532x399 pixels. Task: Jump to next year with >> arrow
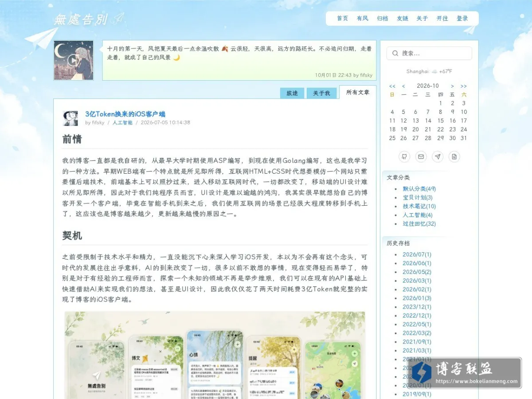pos(464,86)
